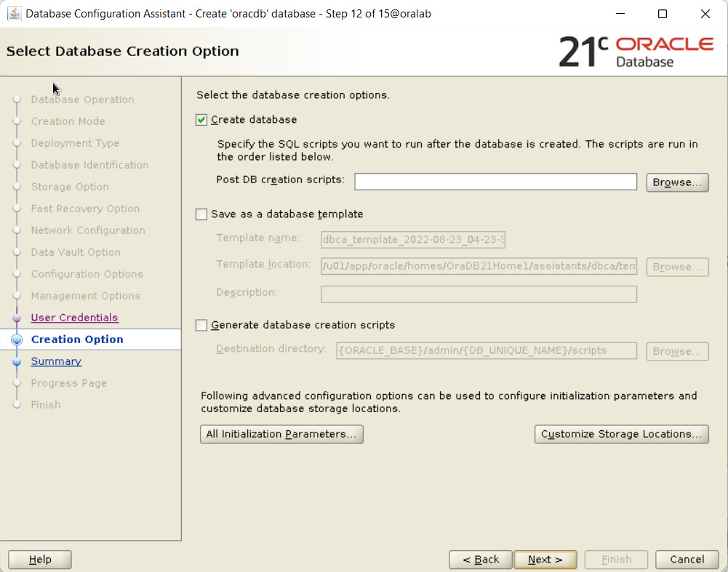728x572 pixels.
Task: Click the Java icon in title bar
Action: pyautogui.click(x=14, y=14)
